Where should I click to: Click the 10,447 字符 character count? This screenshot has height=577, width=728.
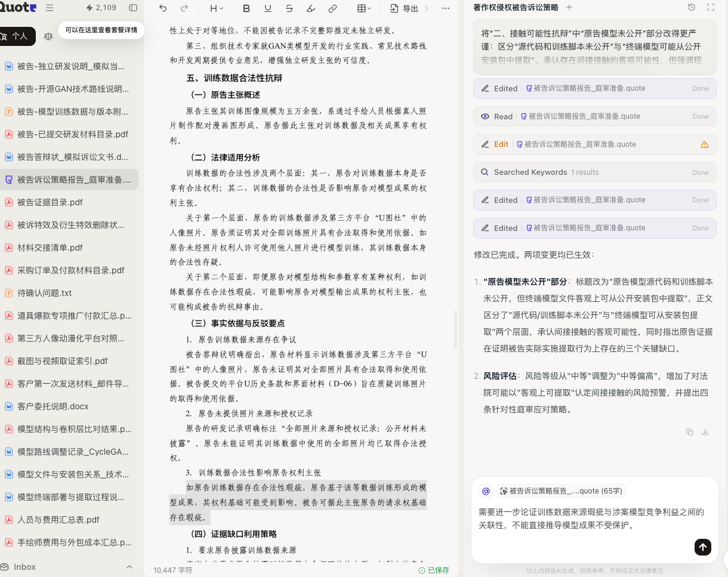(173, 570)
